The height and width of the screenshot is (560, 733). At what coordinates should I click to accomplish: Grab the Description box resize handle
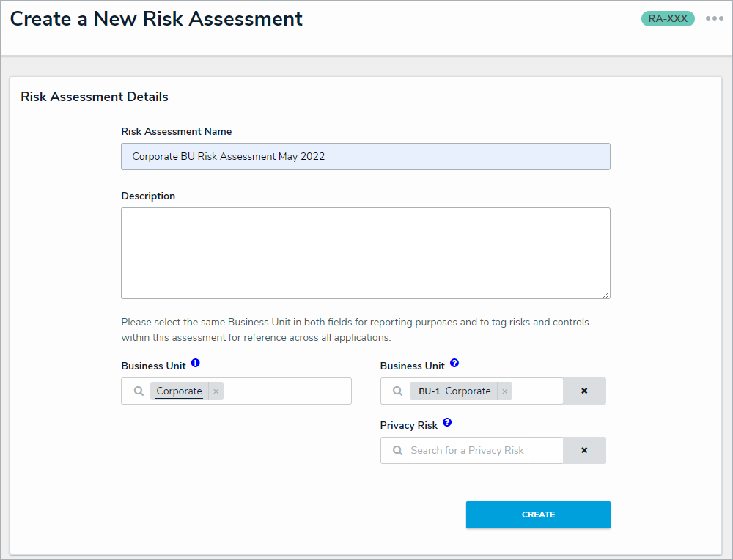(605, 294)
